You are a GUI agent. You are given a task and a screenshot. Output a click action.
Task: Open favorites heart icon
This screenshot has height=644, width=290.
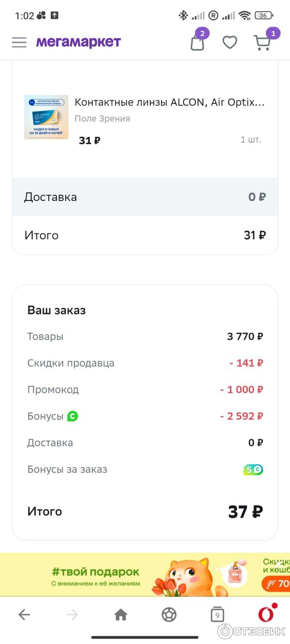230,43
